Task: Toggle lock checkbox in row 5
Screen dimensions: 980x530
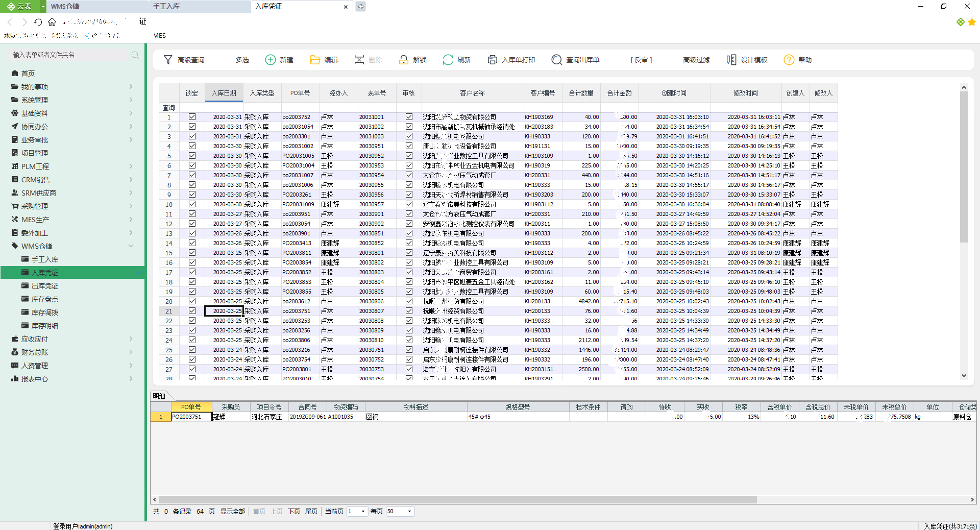Action: click(192, 156)
